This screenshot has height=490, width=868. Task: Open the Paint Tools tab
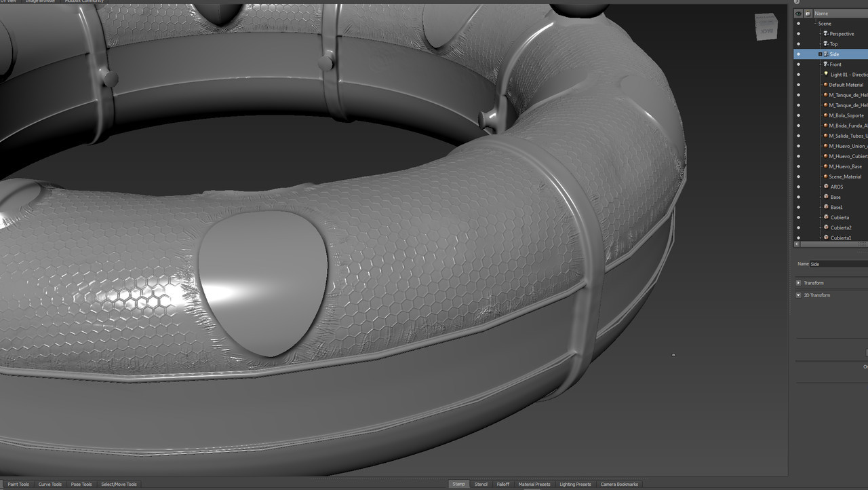18,484
